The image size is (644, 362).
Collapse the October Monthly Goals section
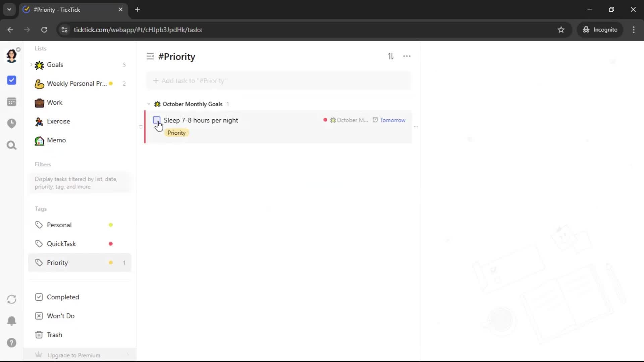[149, 104]
